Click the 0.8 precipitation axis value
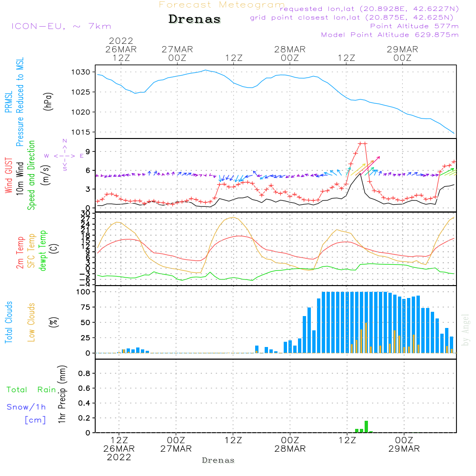 [84, 373]
